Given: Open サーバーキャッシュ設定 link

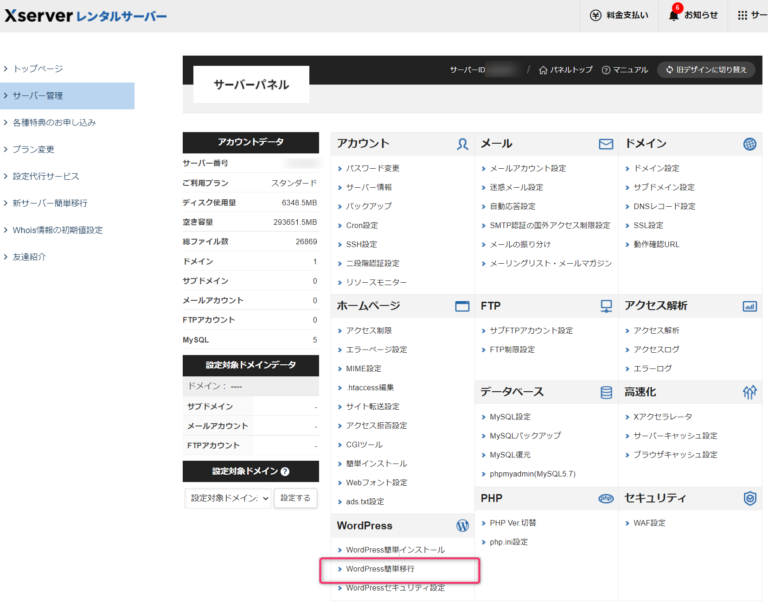Looking at the screenshot, I should (675, 436).
